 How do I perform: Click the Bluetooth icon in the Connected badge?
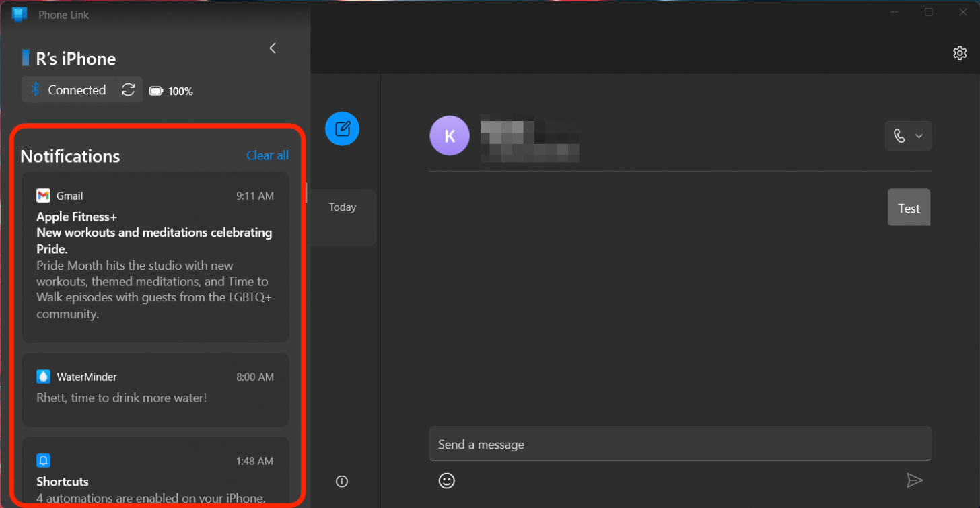click(34, 89)
